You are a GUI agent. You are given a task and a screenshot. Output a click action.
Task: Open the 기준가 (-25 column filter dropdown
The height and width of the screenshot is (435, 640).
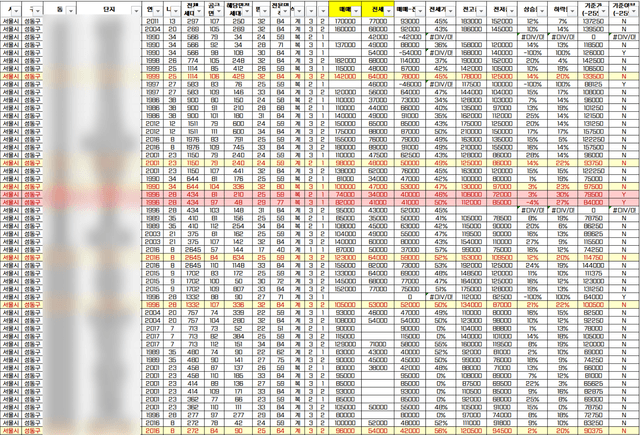pyautogui.click(x=603, y=11)
